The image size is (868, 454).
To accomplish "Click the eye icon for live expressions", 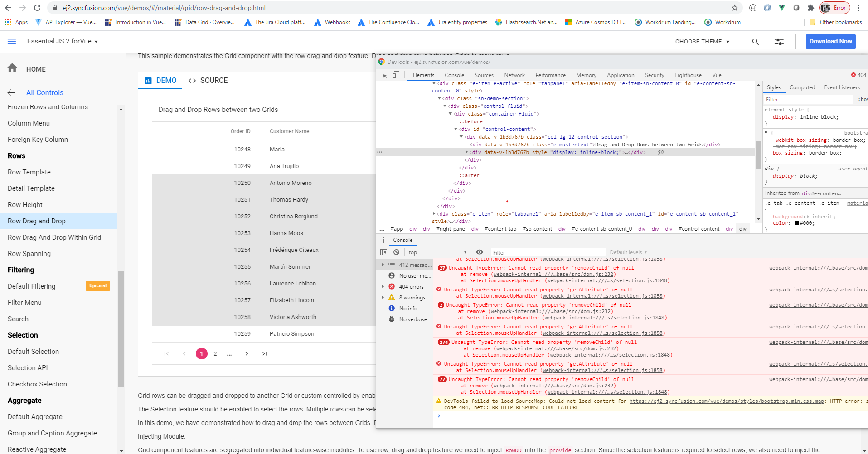I will click(x=480, y=252).
